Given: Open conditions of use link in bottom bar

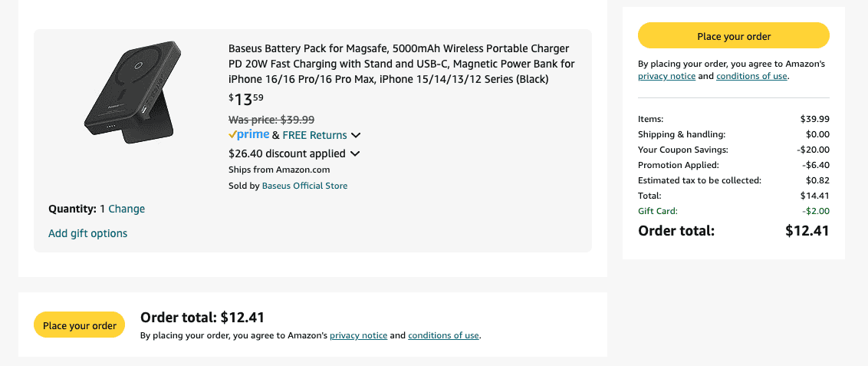Looking at the screenshot, I should pos(443,335).
